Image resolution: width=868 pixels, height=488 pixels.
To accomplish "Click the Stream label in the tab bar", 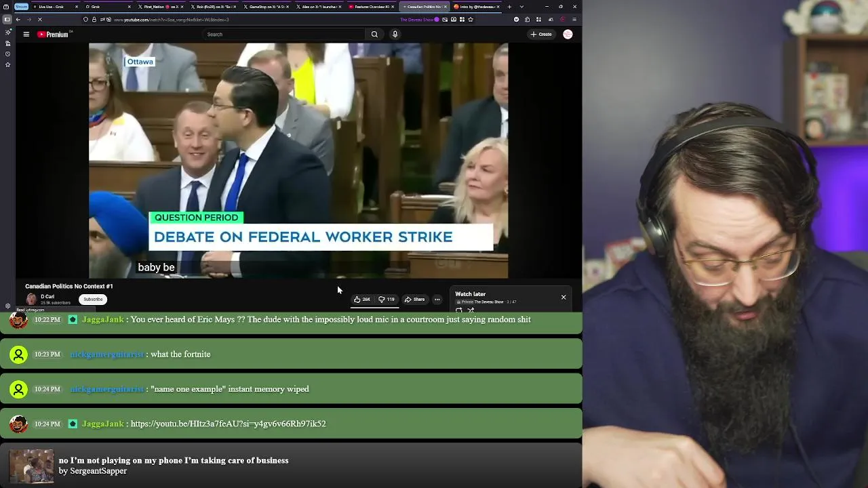I will click(x=22, y=7).
